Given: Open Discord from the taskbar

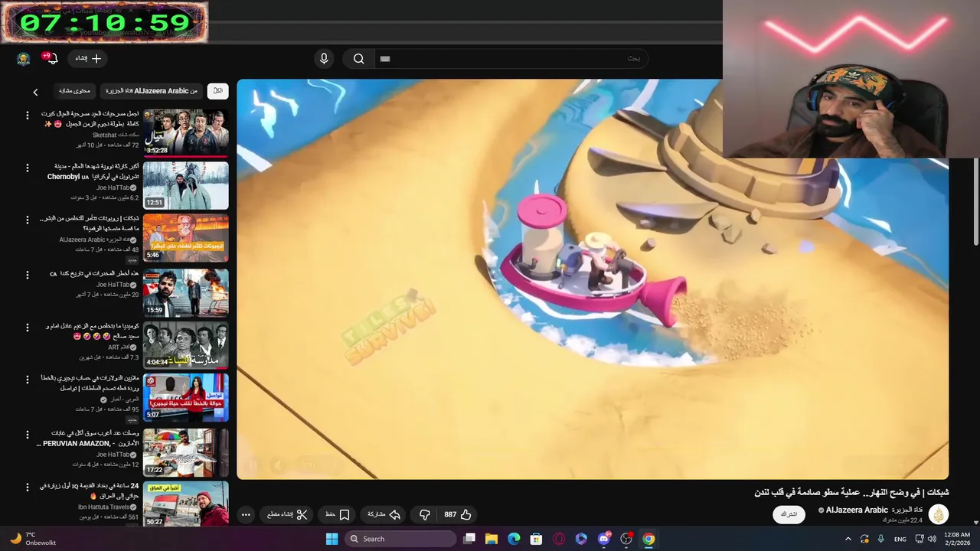Looking at the screenshot, I should 604,539.
